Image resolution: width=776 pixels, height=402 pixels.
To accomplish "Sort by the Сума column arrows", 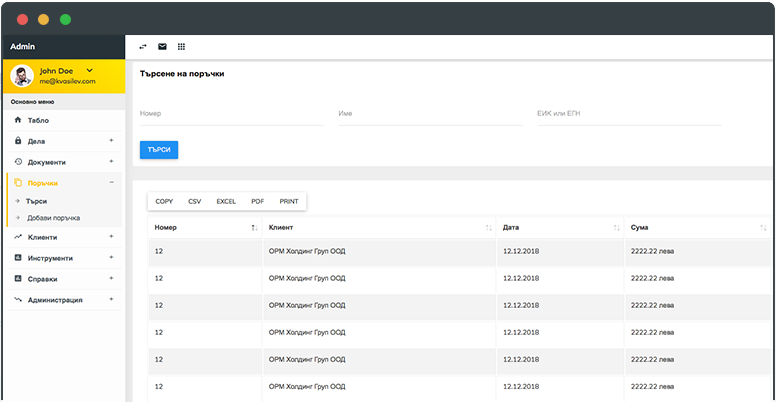I will 763,228.
